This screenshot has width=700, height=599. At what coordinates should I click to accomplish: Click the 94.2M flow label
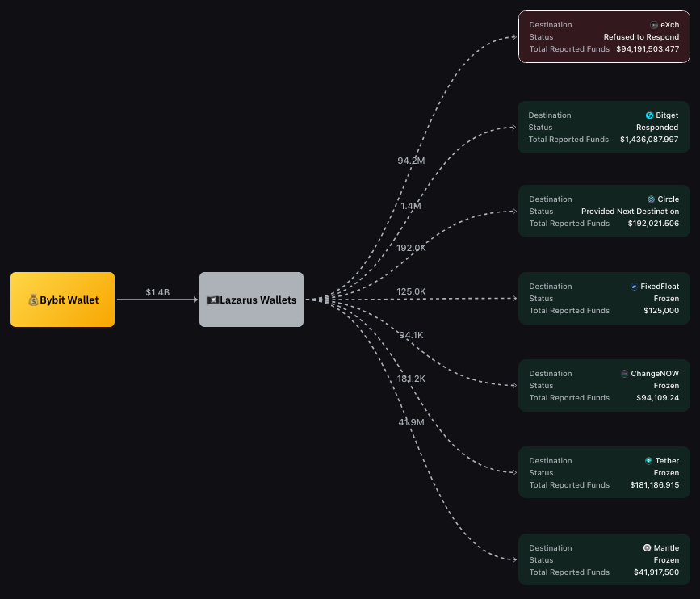click(411, 161)
